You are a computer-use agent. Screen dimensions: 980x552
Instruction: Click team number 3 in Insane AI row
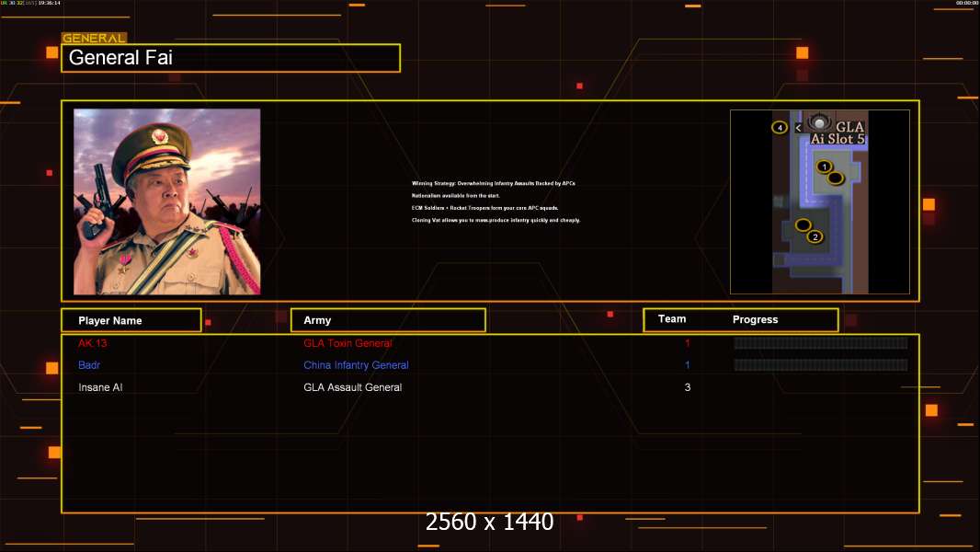[688, 387]
